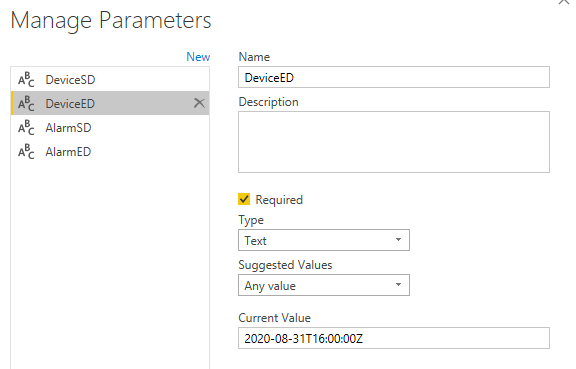Close the Manage Parameters dialog
This screenshot has width=576, height=369.
click(x=564, y=2)
